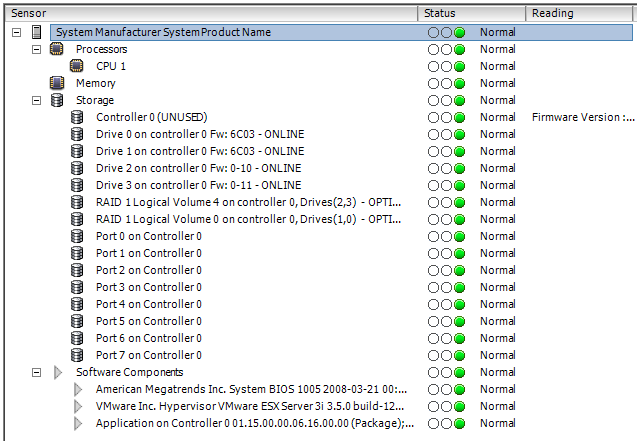Select the Processors tree item
The width and height of the screenshot is (637, 441).
102,50
